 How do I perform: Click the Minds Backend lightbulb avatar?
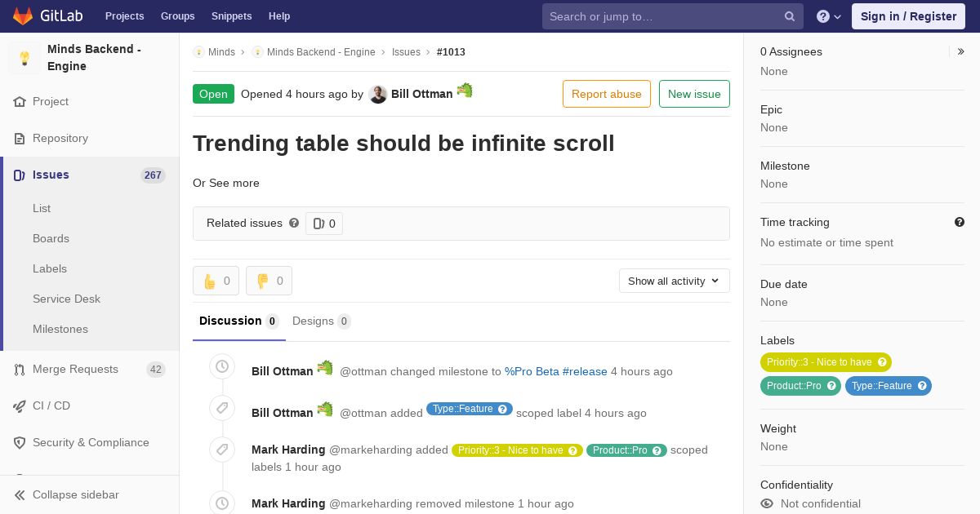pos(24,58)
